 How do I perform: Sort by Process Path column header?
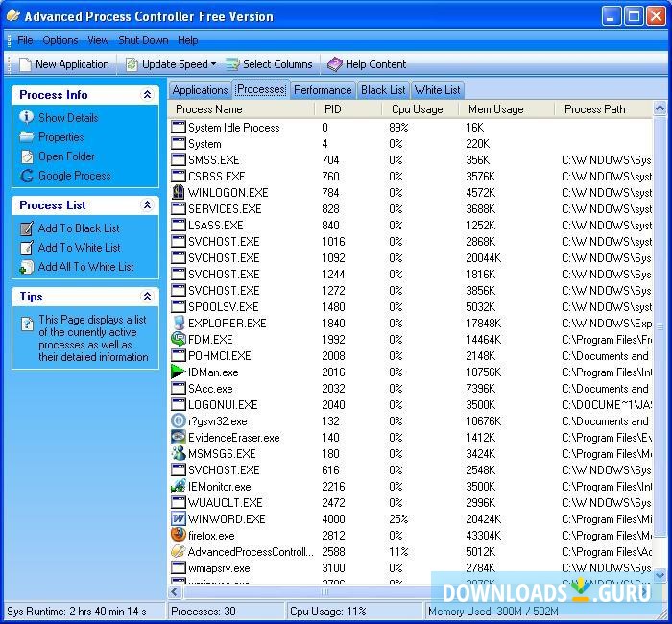point(604,109)
